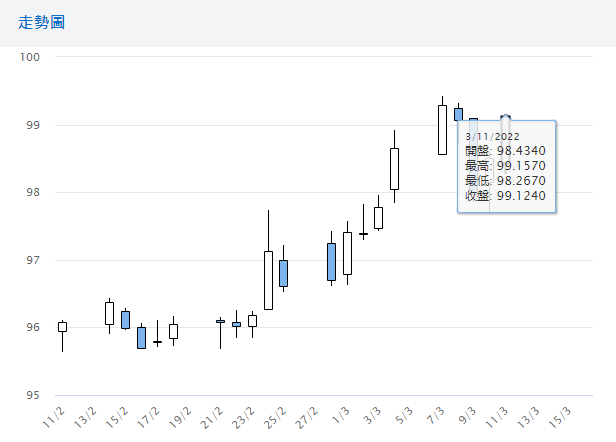Click the blue candle on 25/2

283,273
